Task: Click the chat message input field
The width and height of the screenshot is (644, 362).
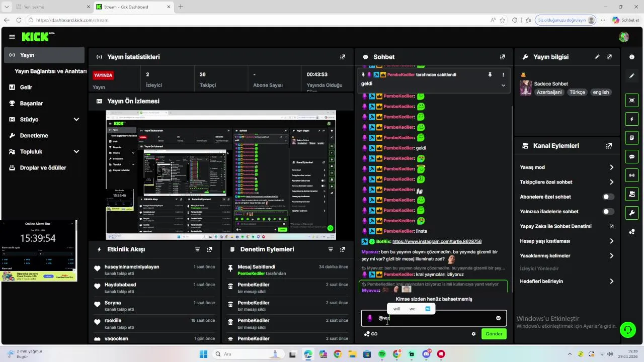Action: pos(434,318)
